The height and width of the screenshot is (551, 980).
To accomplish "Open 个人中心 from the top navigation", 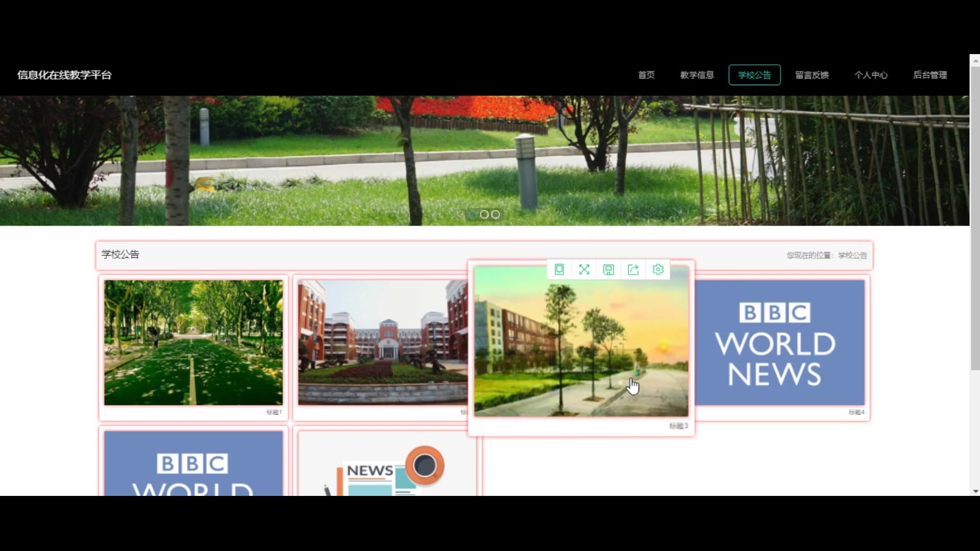I will coord(871,75).
